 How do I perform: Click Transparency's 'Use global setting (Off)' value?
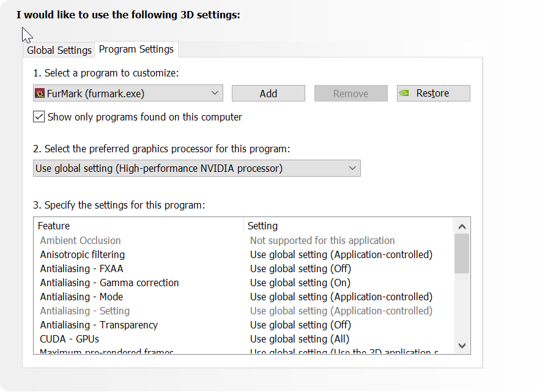[301, 325]
